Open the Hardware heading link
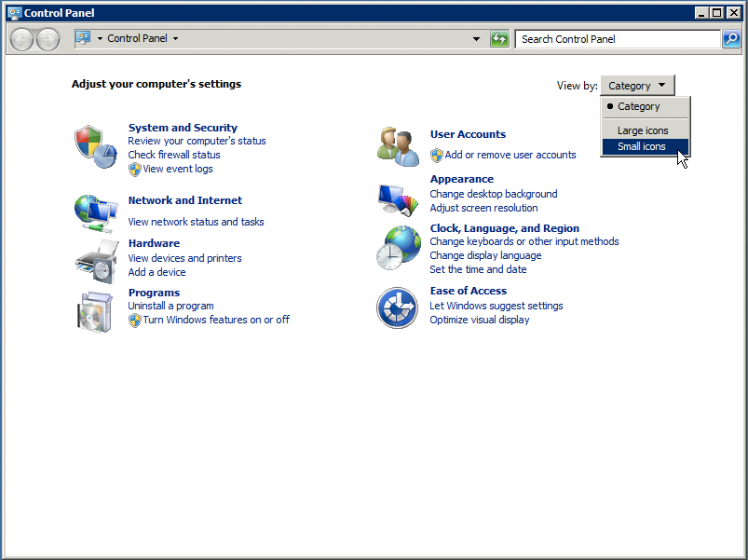 [x=154, y=243]
